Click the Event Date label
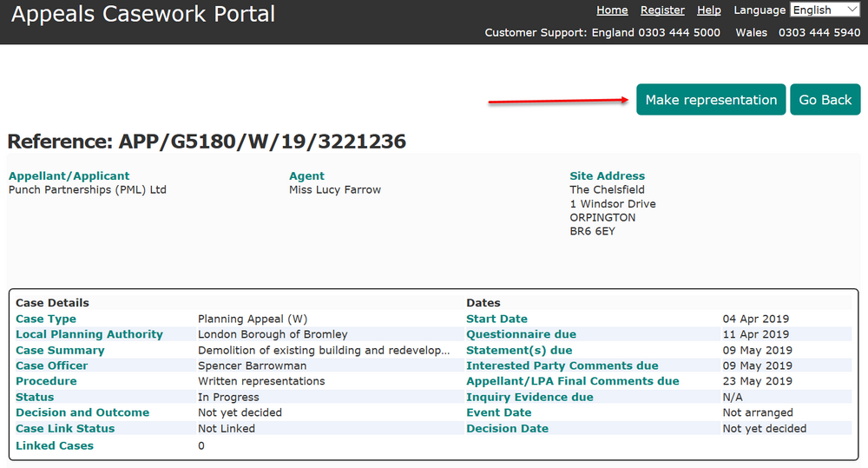The width and height of the screenshot is (868, 468). pos(498,412)
